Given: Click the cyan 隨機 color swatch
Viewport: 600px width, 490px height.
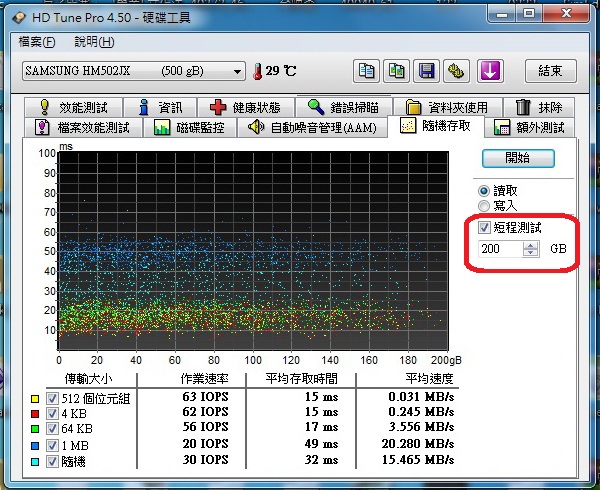Looking at the screenshot, I should click(35, 462).
